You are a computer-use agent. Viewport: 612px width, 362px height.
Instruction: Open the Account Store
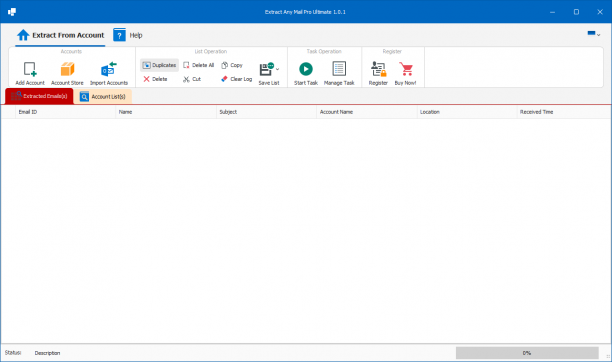click(x=67, y=73)
